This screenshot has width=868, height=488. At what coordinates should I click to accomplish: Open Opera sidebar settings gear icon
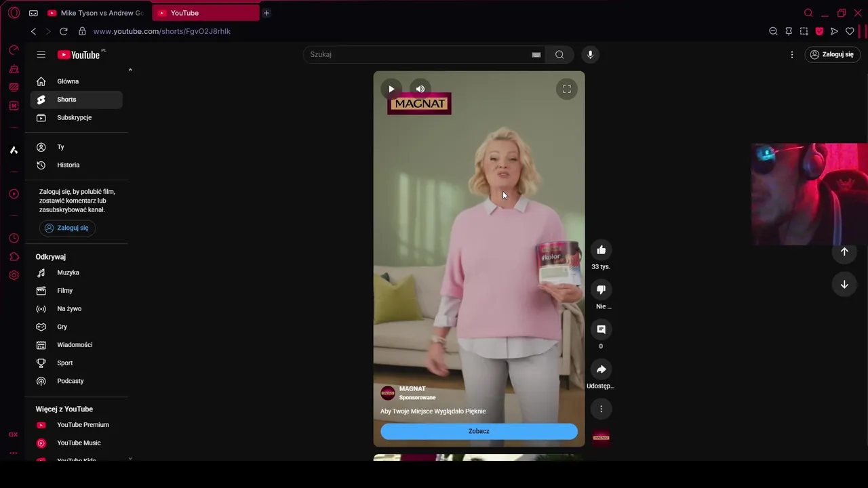tap(14, 275)
